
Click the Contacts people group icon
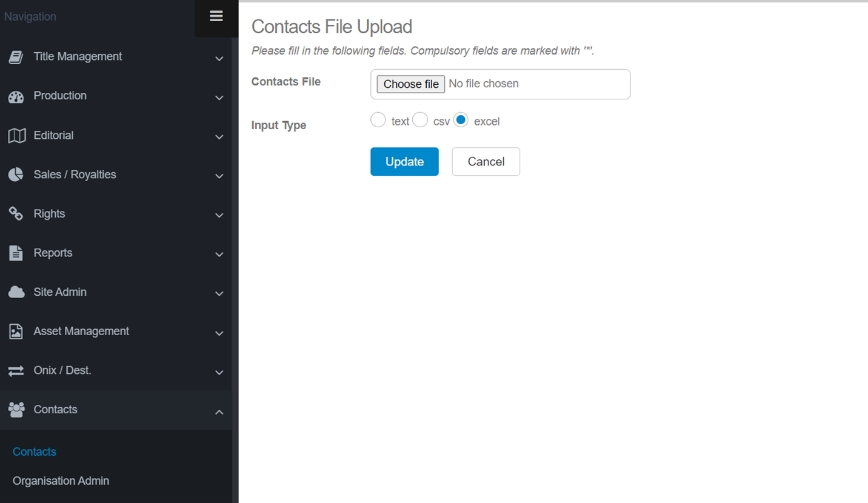(16, 410)
